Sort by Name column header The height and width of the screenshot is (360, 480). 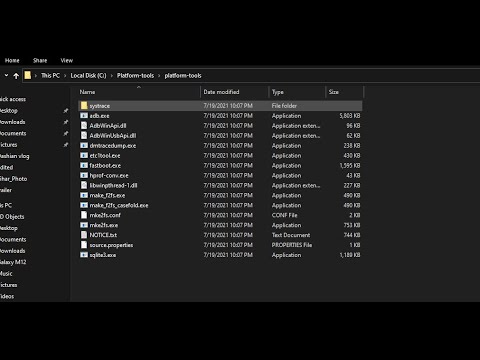[87, 92]
